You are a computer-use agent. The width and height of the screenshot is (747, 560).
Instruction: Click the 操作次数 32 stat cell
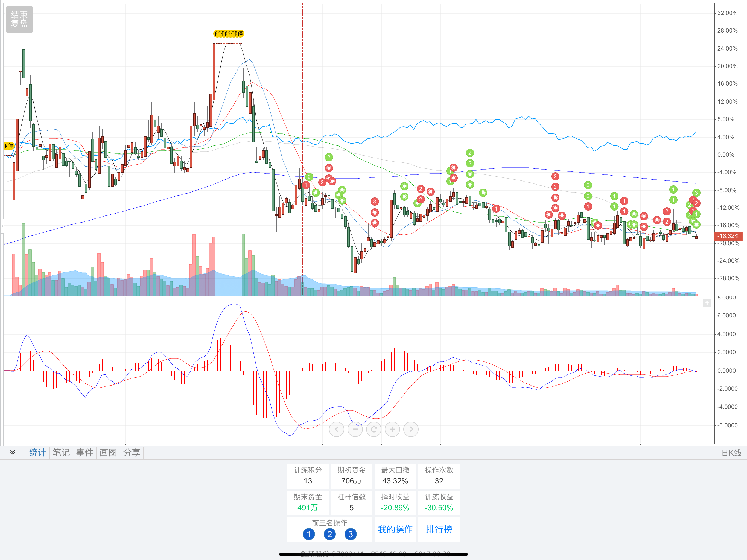pyautogui.click(x=439, y=476)
